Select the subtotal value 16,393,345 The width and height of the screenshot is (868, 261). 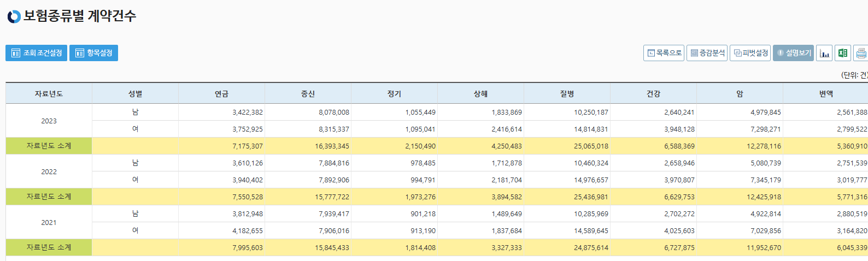coord(332,146)
